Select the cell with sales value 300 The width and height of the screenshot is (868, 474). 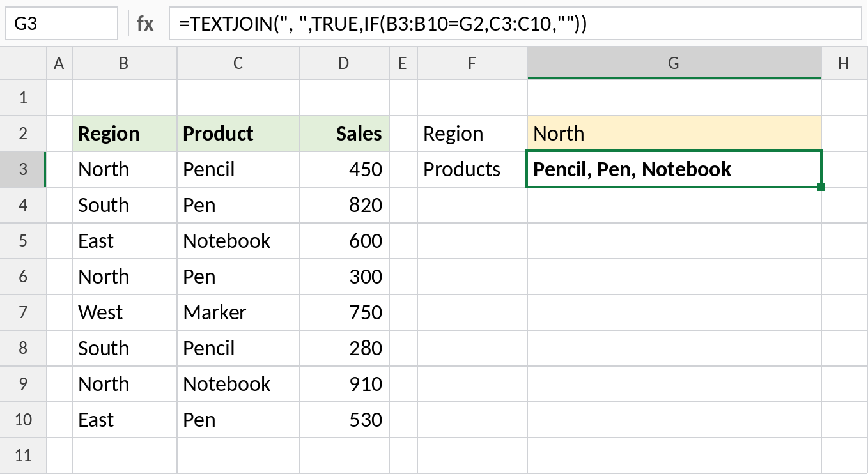(x=345, y=277)
